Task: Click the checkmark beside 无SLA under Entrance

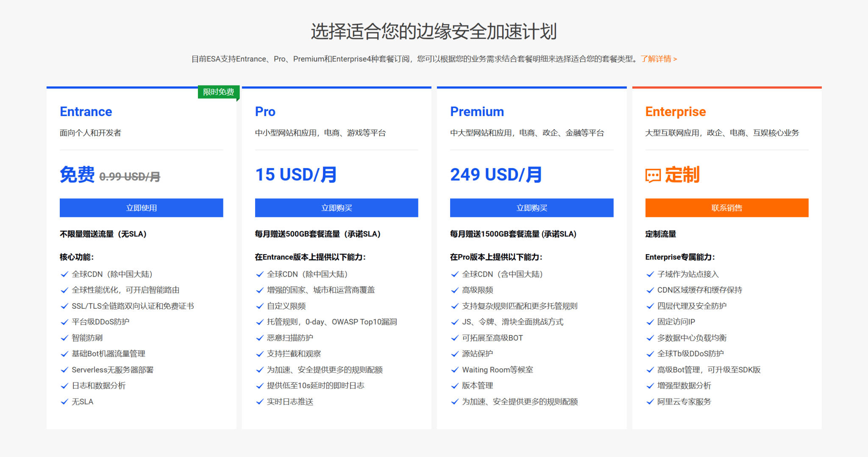Action: (64, 402)
